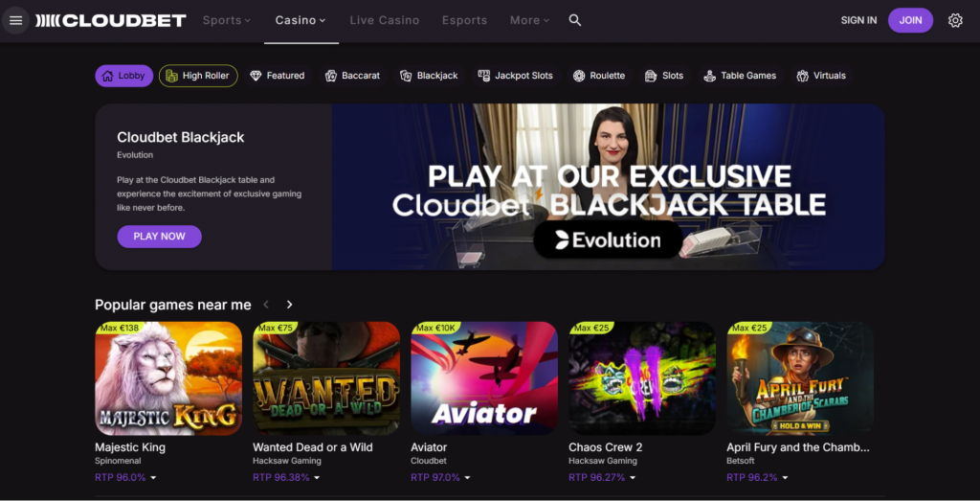Screen dimensions: 980x501
Task: Expand the Casino dropdown menu
Action: pyautogui.click(x=301, y=20)
